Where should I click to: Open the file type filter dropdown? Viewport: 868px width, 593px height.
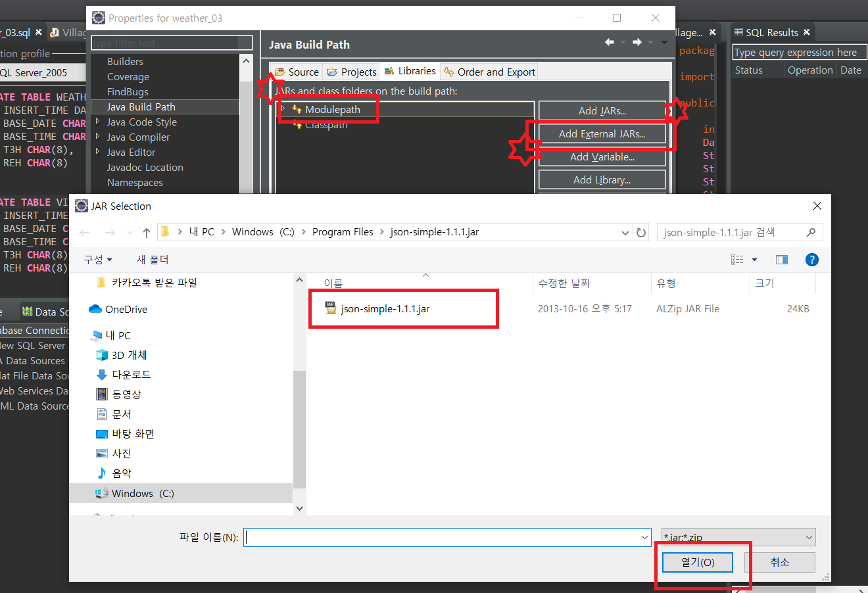tap(809, 537)
